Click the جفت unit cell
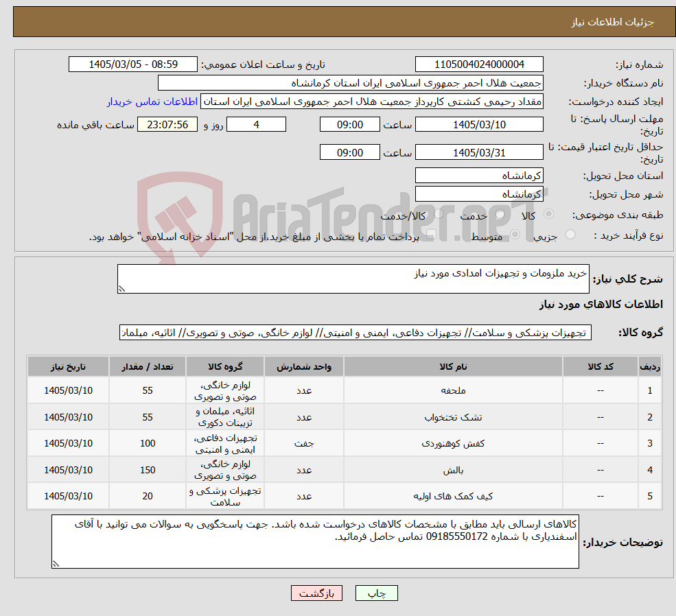 304,443
